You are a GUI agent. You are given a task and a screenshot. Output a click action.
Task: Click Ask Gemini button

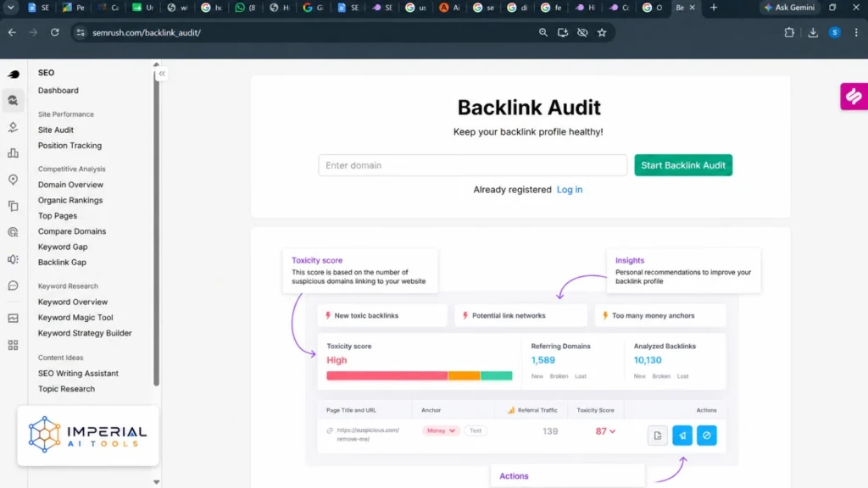click(x=789, y=8)
